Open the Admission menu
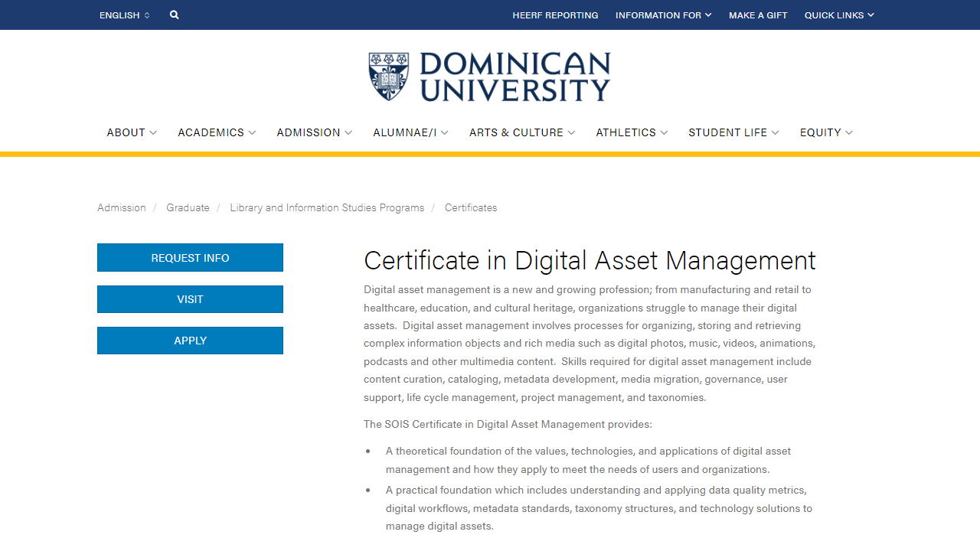 [x=315, y=132]
